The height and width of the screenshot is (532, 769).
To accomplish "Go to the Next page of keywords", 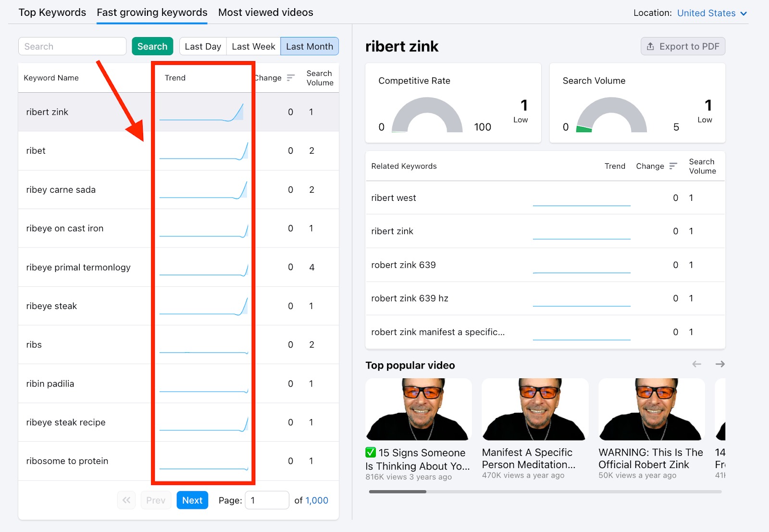I will click(192, 500).
